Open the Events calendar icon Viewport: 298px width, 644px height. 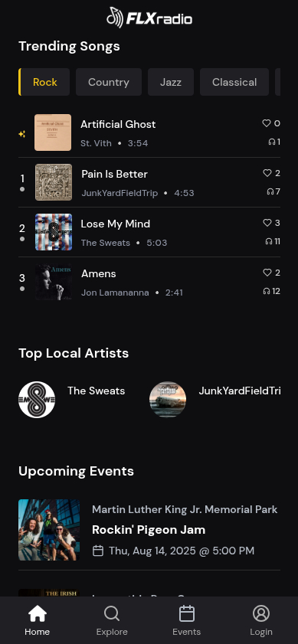point(187,614)
